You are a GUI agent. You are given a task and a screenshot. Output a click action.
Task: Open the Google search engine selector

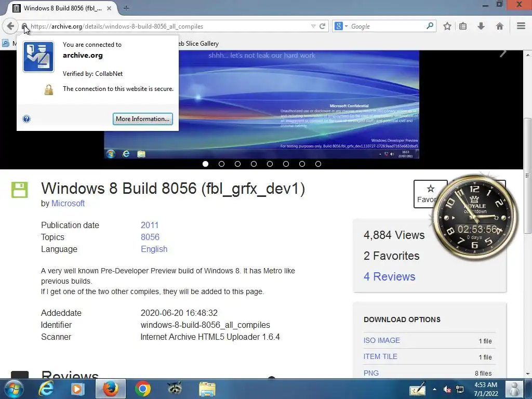coord(341,26)
